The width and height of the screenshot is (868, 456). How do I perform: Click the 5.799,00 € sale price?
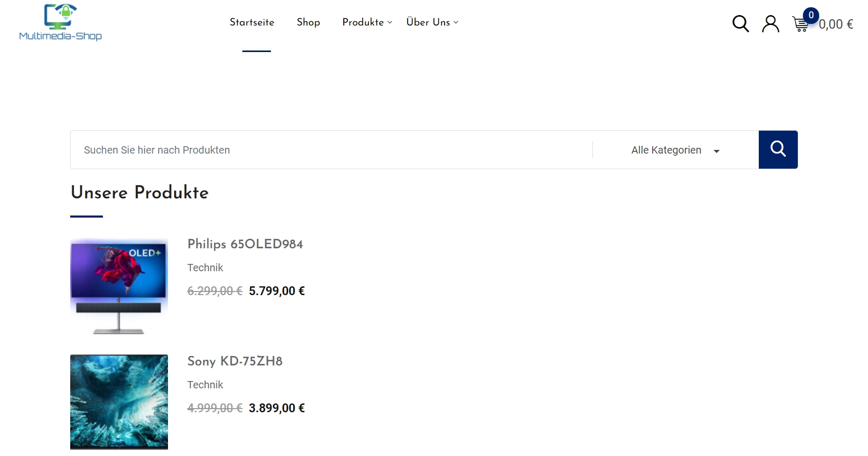click(x=277, y=291)
